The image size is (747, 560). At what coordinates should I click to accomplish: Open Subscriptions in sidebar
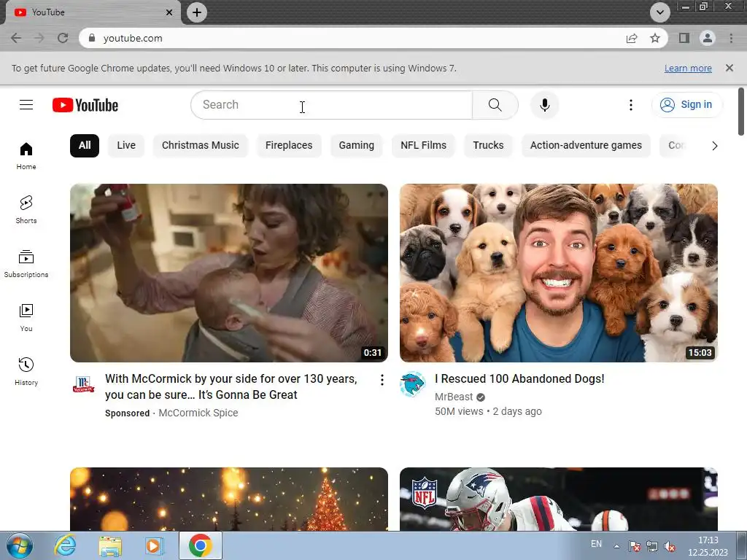tap(26, 264)
